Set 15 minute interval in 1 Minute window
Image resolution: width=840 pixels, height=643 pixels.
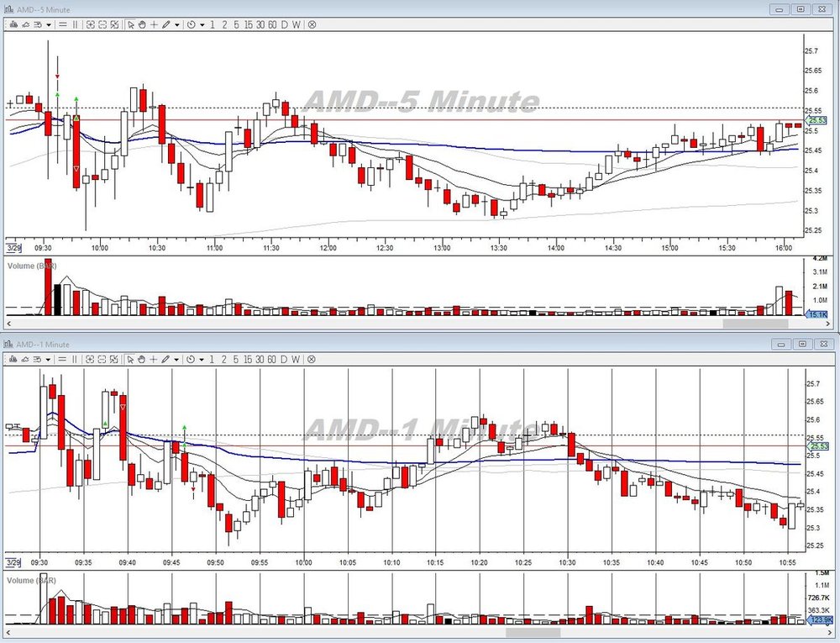pyautogui.click(x=248, y=359)
